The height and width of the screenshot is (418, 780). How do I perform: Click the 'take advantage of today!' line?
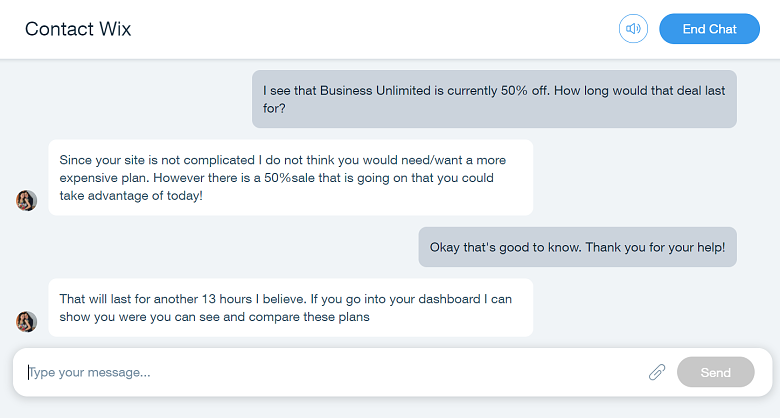click(131, 196)
